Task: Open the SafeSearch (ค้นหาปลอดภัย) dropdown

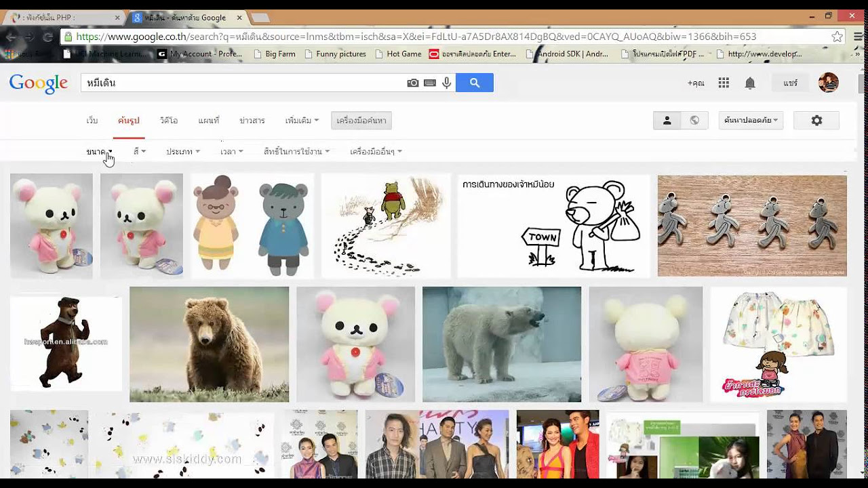Action: pos(751,121)
